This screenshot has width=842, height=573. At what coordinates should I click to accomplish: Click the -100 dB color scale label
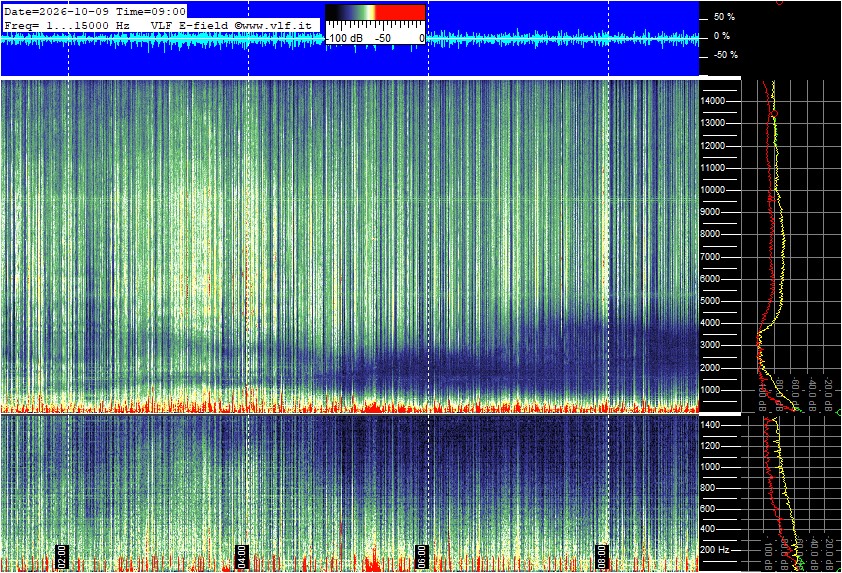click(x=345, y=39)
